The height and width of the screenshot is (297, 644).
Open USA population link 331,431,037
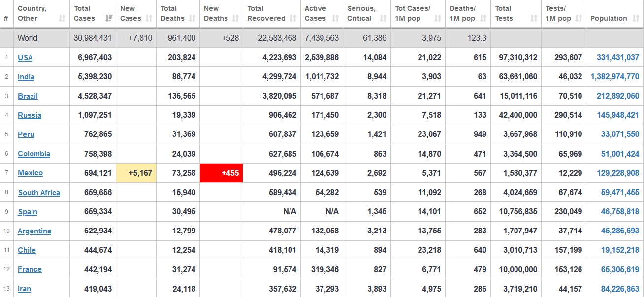click(x=618, y=58)
